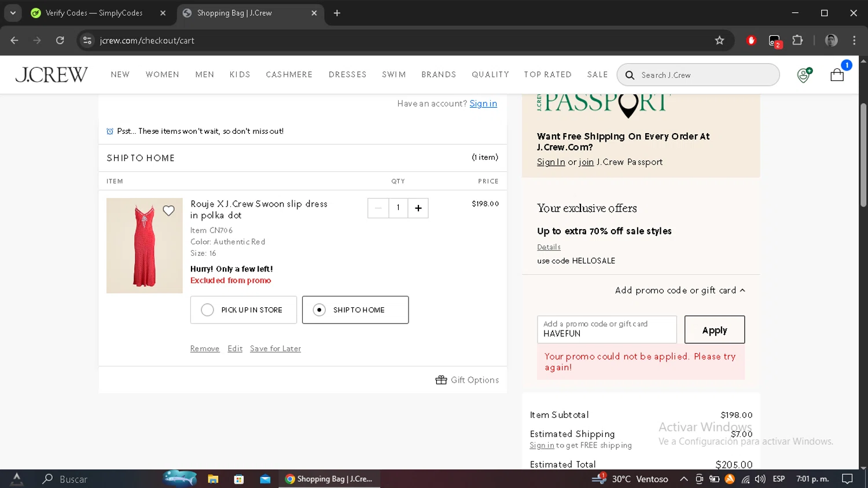
Task: Open Gift Options
Action: click(467, 380)
